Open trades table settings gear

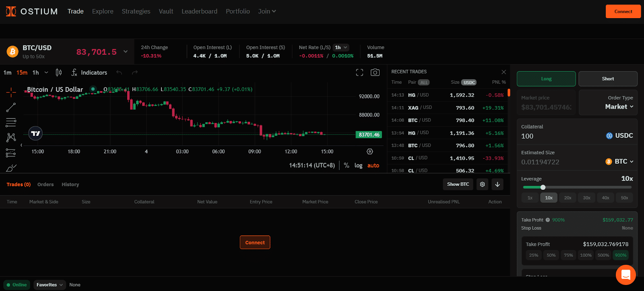click(482, 184)
